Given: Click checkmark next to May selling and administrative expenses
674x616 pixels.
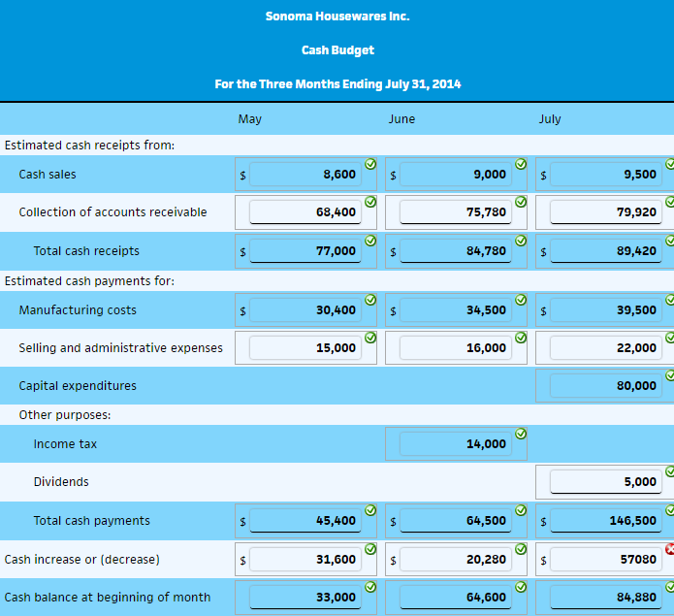Looking at the screenshot, I should tap(370, 337).
